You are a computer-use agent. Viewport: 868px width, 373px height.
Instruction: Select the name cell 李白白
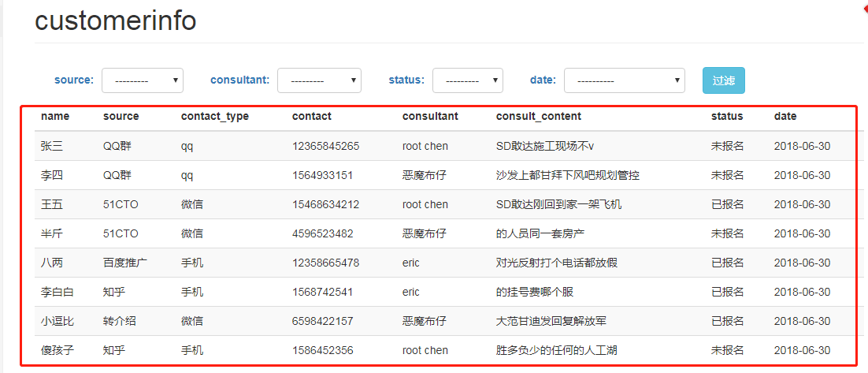click(x=57, y=292)
